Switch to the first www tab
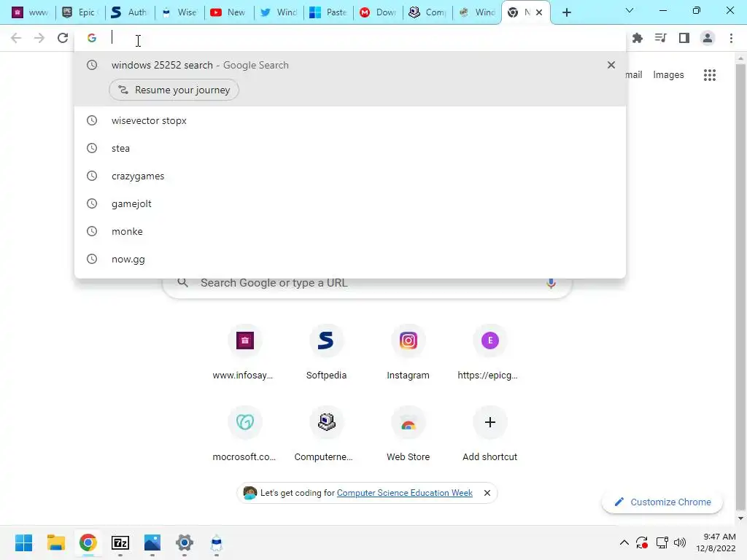Screen dimensions: 747x560 point(30,12)
